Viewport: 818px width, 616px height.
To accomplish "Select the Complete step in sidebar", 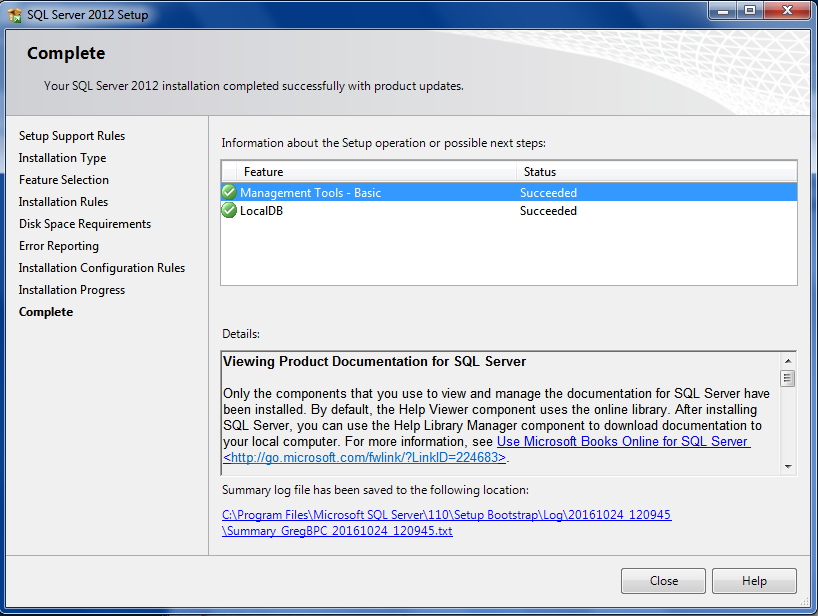I will [x=46, y=312].
